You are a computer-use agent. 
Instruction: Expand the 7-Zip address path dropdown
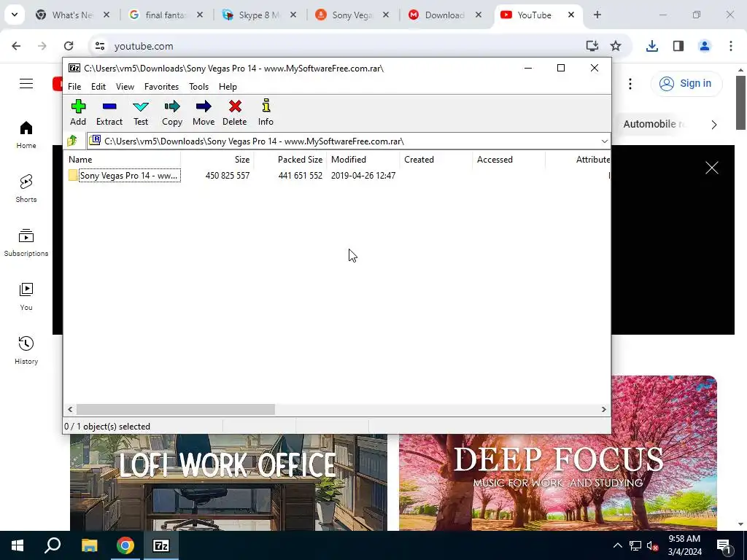click(x=604, y=141)
